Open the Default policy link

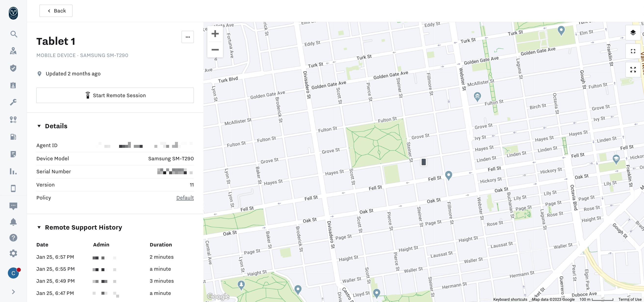[x=185, y=197]
